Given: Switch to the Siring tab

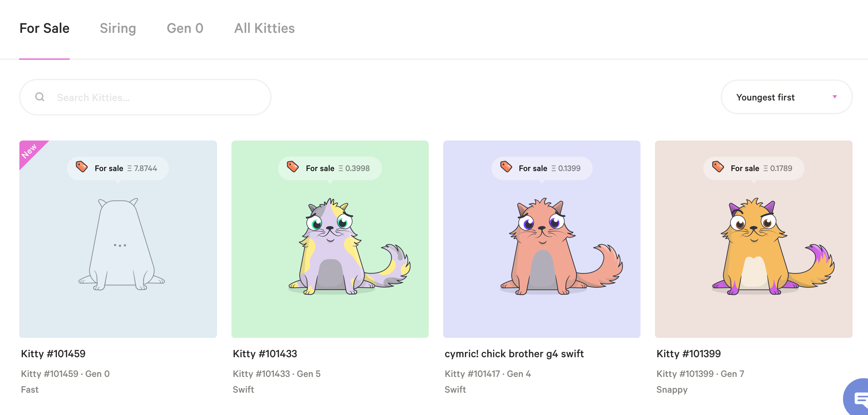Looking at the screenshot, I should click(x=118, y=28).
